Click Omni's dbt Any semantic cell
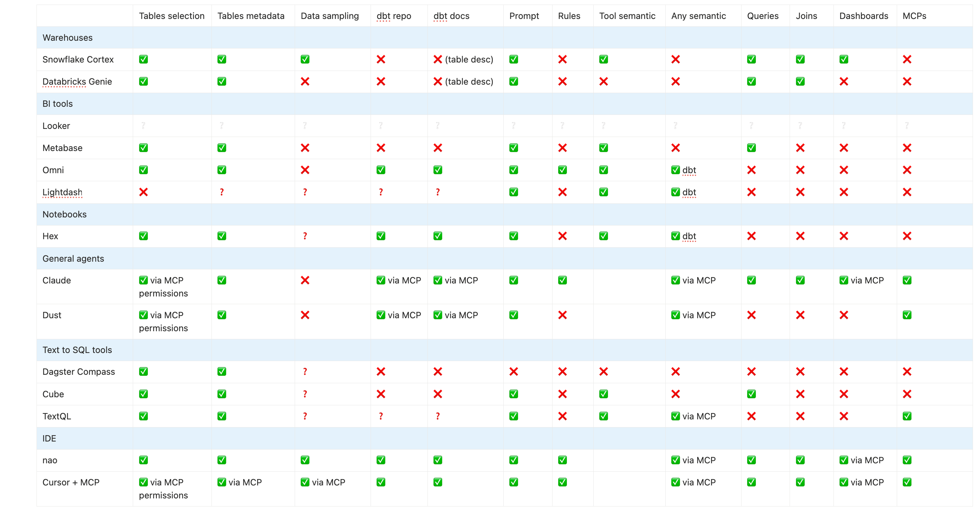Screen dimensions: 980x510 (684, 170)
